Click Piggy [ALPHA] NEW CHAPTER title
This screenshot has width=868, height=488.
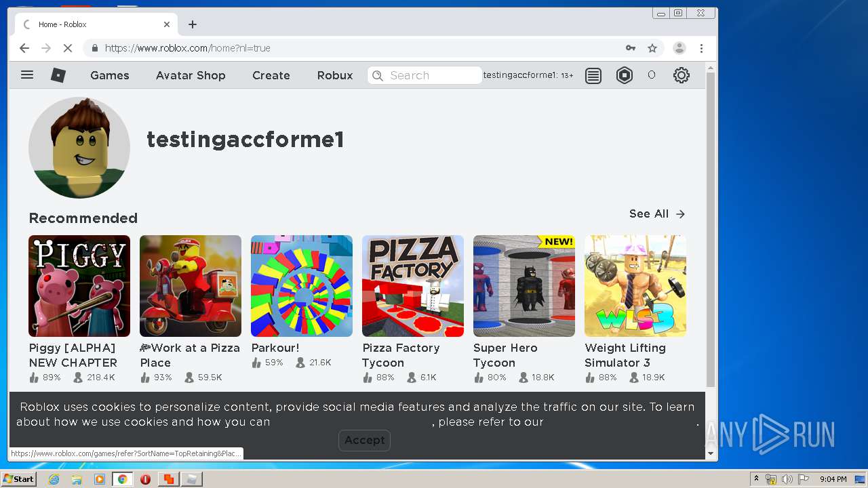click(73, 355)
